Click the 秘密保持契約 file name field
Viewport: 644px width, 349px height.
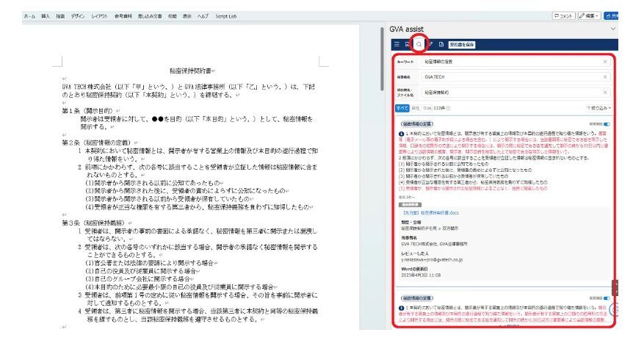coord(515,93)
